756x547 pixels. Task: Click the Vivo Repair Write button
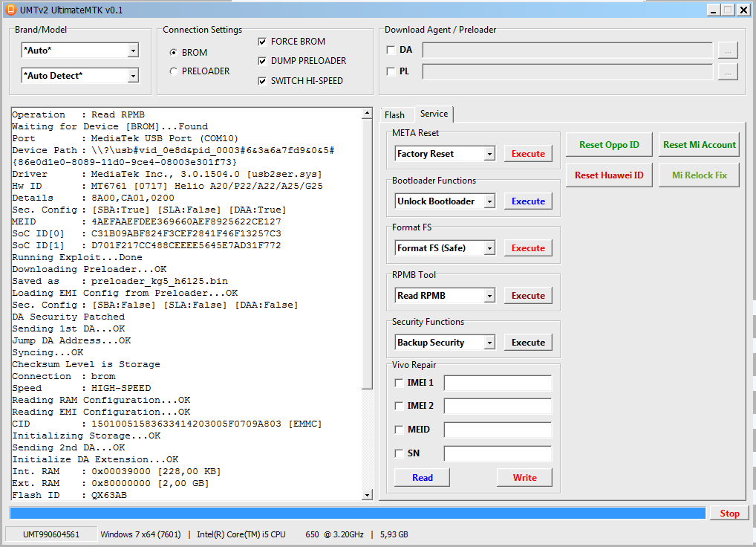(x=524, y=478)
